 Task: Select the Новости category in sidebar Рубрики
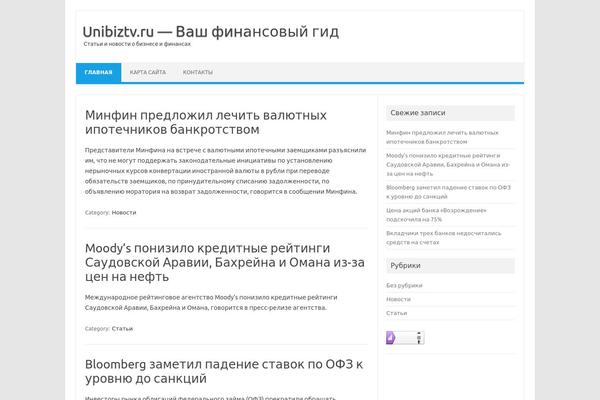point(398,299)
